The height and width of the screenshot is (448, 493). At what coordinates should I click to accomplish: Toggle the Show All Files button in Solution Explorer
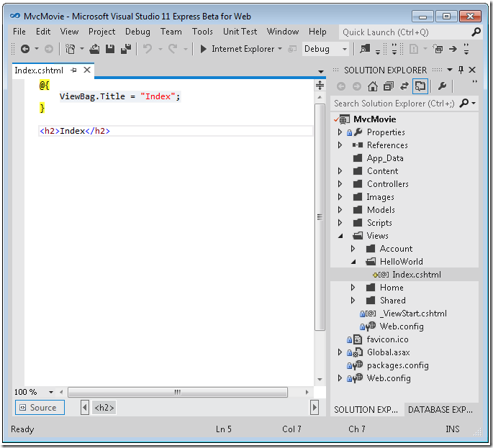pos(420,86)
